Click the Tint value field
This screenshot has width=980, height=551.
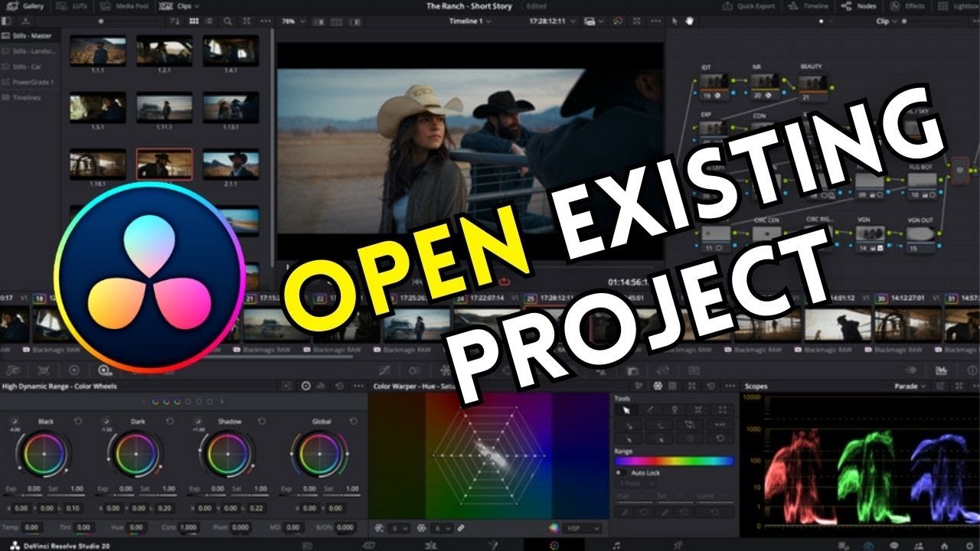coord(84,527)
